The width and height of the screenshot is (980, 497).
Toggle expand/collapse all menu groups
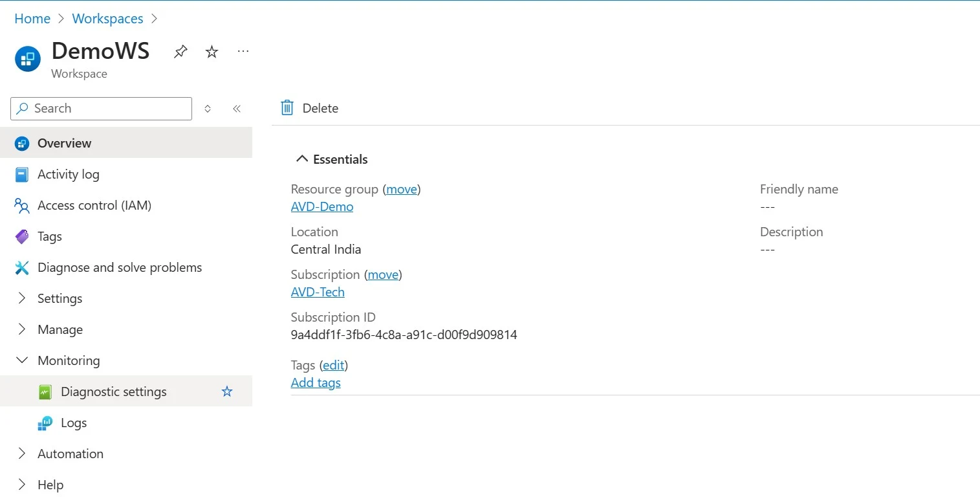tap(208, 109)
